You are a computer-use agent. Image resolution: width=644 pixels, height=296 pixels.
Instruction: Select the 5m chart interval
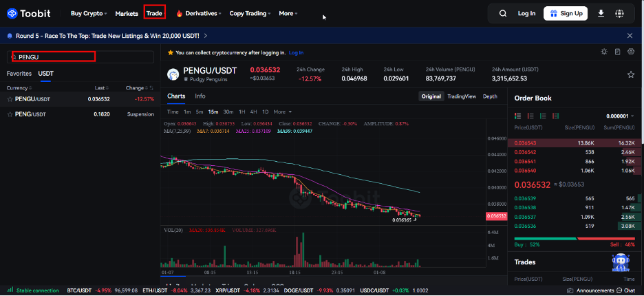click(x=200, y=112)
